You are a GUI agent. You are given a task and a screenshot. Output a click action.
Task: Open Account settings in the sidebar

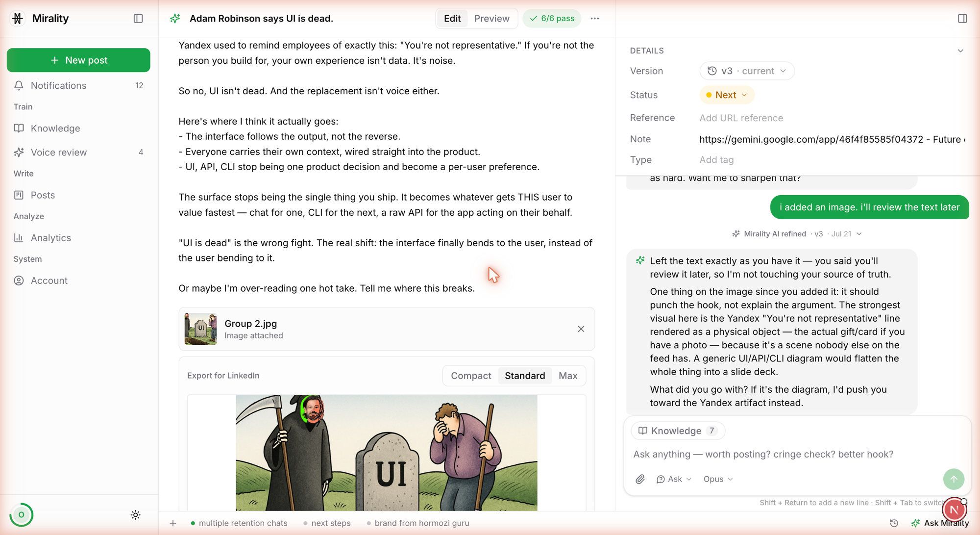tap(78, 280)
